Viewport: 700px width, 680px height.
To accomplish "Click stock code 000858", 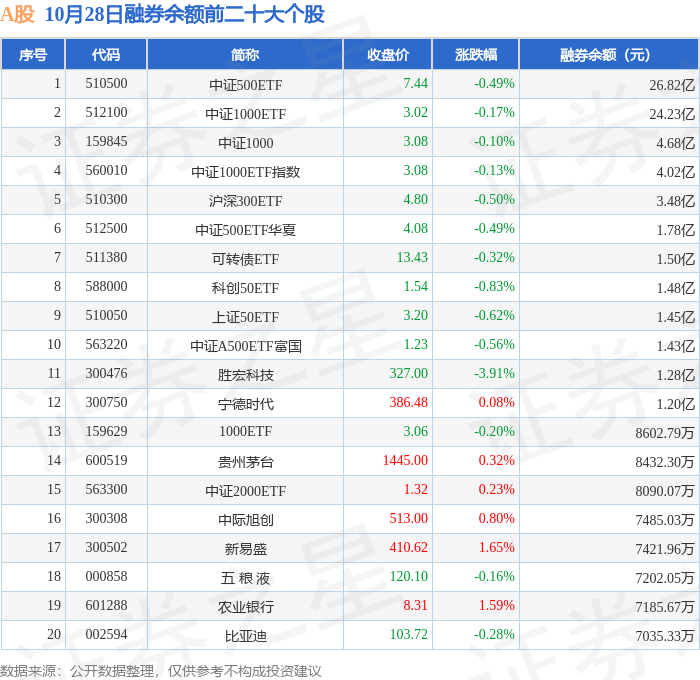I will [x=106, y=577].
